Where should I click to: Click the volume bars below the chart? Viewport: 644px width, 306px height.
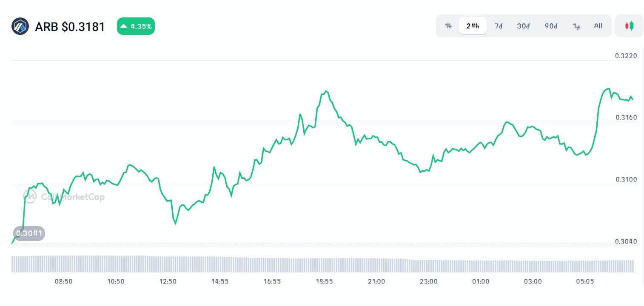point(322,264)
